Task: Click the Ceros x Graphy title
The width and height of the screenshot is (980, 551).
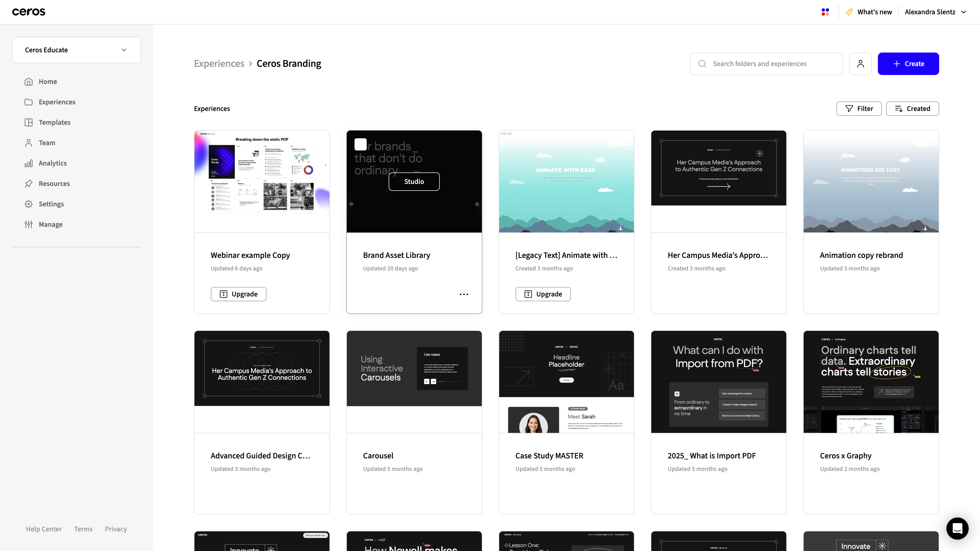Action: click(845, 456)
